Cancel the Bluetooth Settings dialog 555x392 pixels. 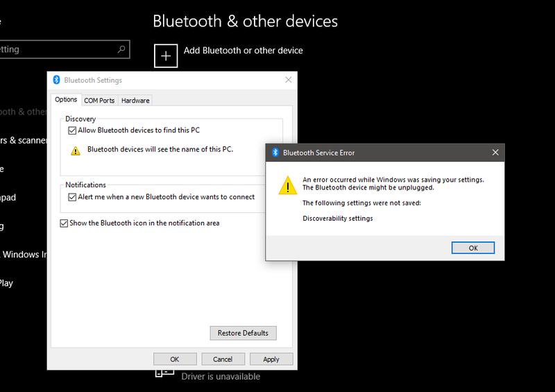tap(223, 359)
